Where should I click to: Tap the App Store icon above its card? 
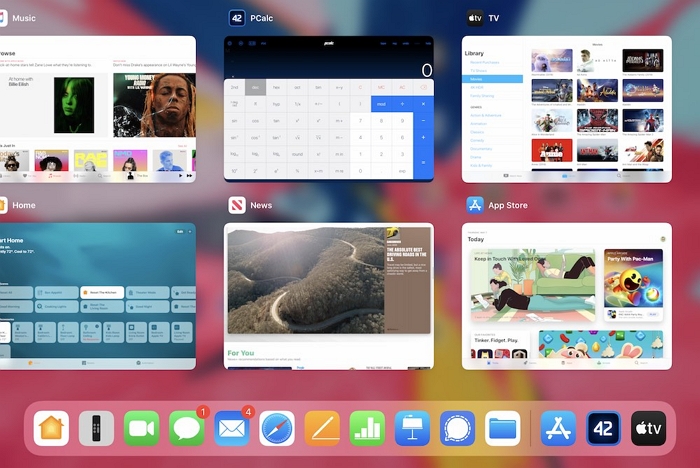click(475, 205)
